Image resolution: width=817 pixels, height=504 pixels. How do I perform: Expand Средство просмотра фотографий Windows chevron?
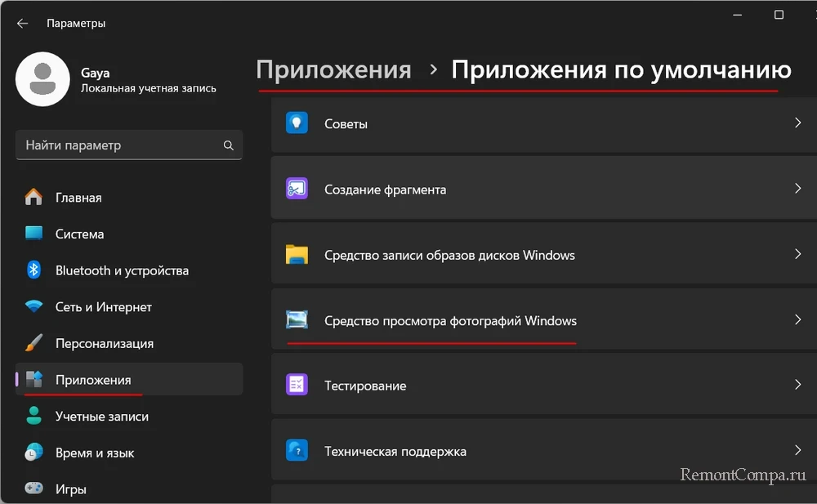click(x=797, y=320)
